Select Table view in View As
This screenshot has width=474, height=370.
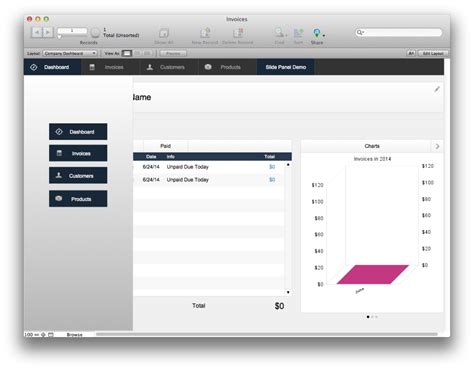[x=147, y=53]
